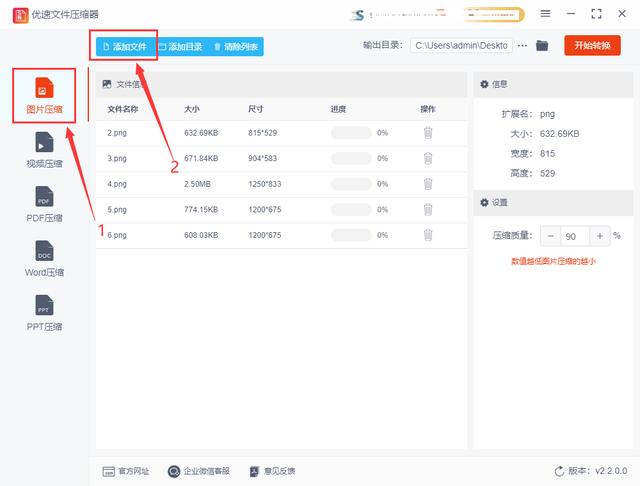Clear the file list with 清除列表
The height and width of the screenshot is (486, 640).
click(x=236, y=47)
